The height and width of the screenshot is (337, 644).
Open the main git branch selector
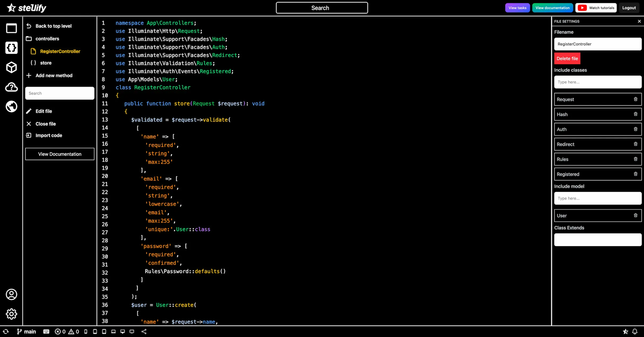click(26, 331)
